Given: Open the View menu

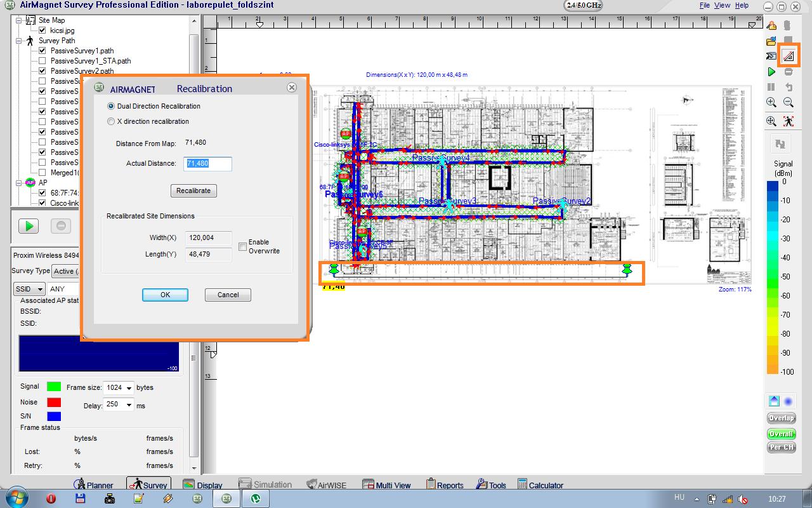Looking at the screenshot, I should pos(722,5).
